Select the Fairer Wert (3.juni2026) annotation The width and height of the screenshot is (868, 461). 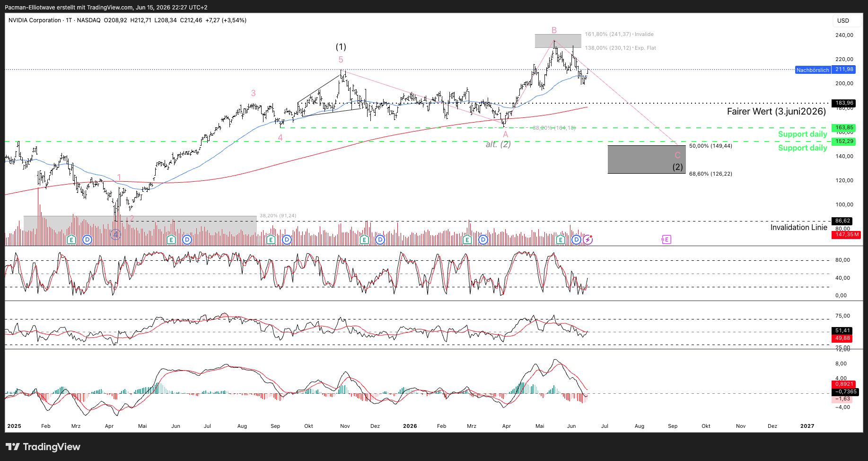pyautogui.click(x=776, y=112)
